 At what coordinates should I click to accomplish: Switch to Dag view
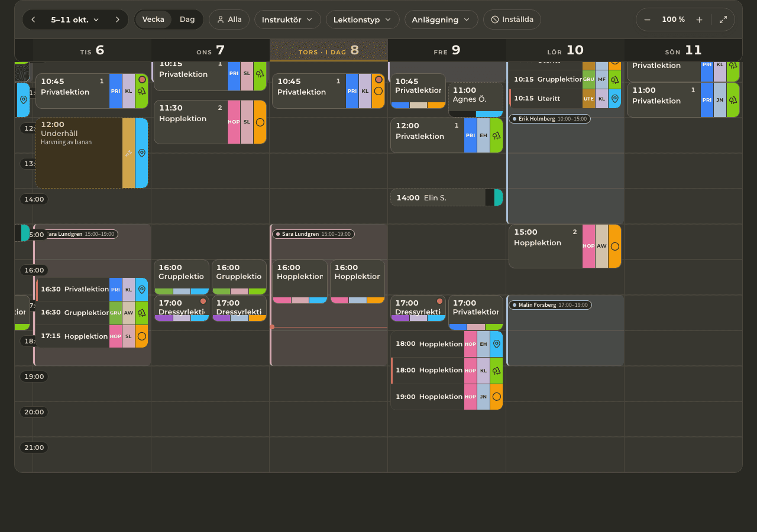pos(187,20)
